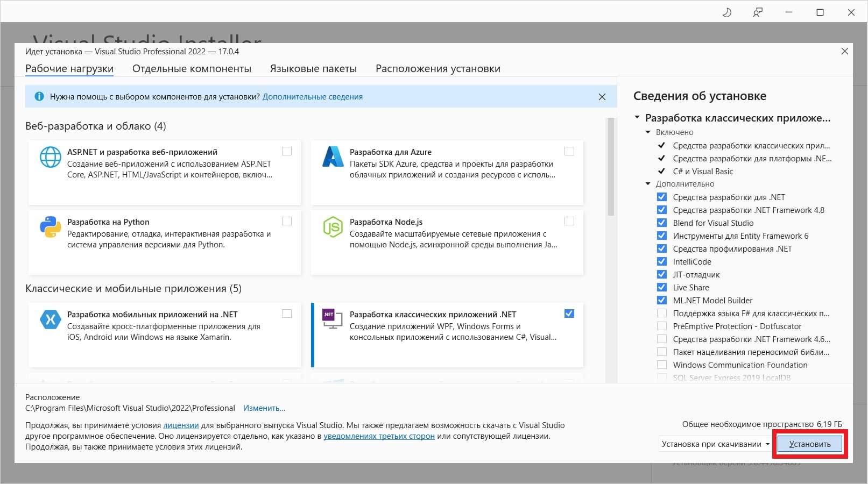Open the лицензии link
Viewport: 868px width, 484px height.
point(181,425)
